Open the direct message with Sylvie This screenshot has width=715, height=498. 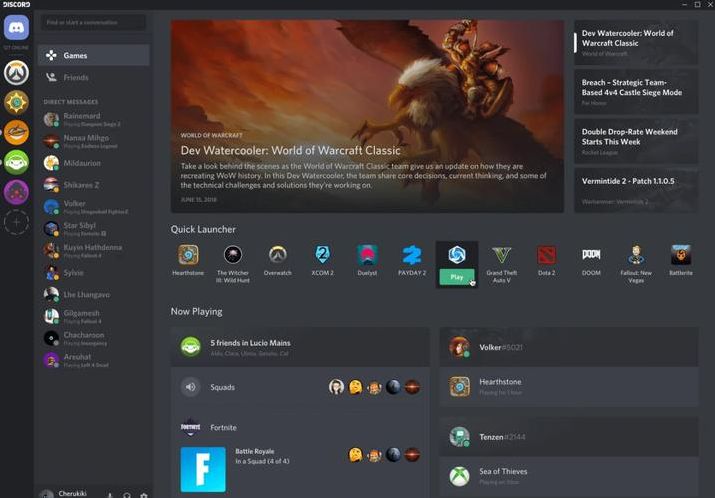pyautogui.click(x=93, y=273)
